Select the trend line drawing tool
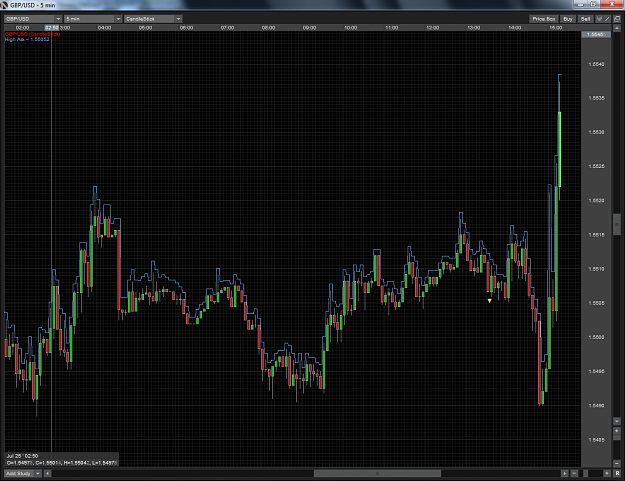The height and width of the screenshot is (481, 625). (x=607, y=19)
